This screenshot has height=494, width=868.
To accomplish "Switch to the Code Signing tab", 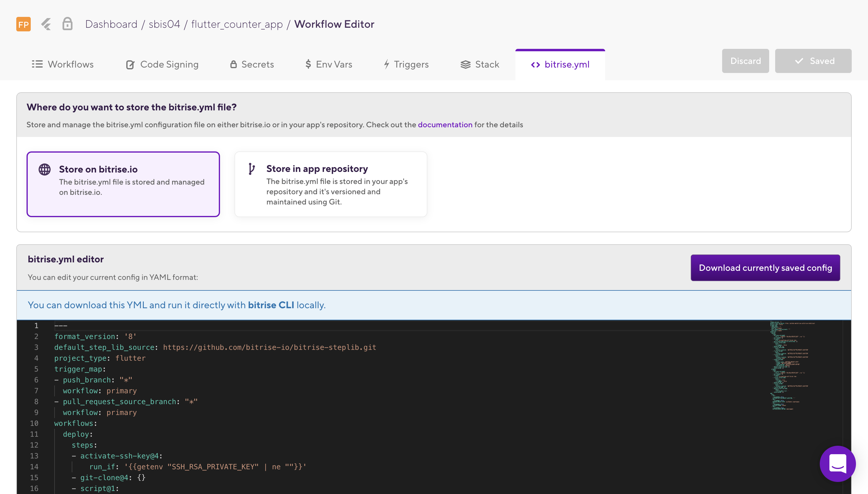I will click(x=162, y=64).
